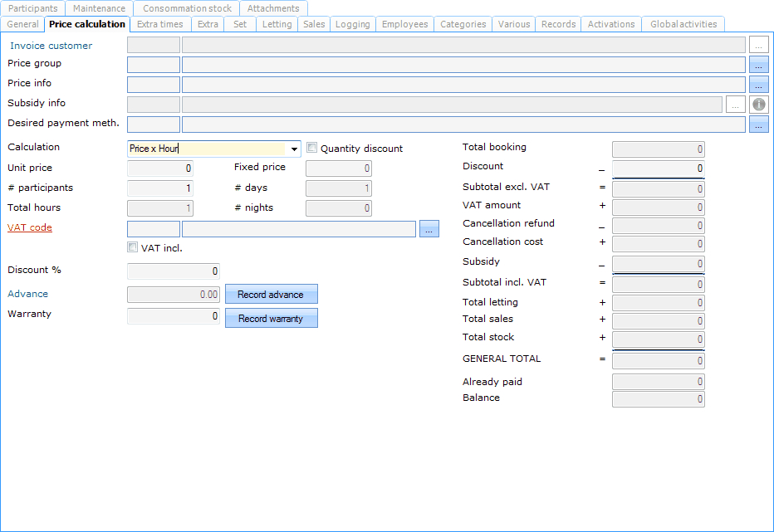Viewport: 774px width, 532px height.
Task: Go to the Global activities tab
Action: coord(683,24)
